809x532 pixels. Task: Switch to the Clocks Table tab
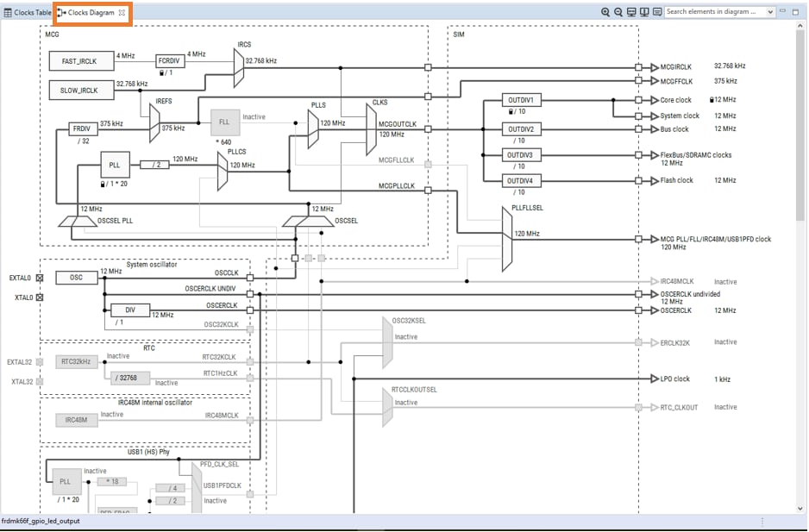[x=27, y=13]
